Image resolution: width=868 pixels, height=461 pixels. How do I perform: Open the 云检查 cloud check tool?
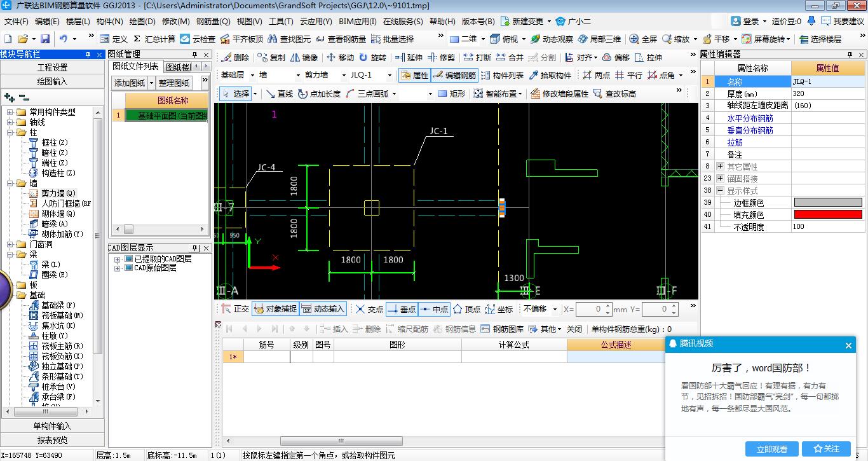[x=198, y=39]
